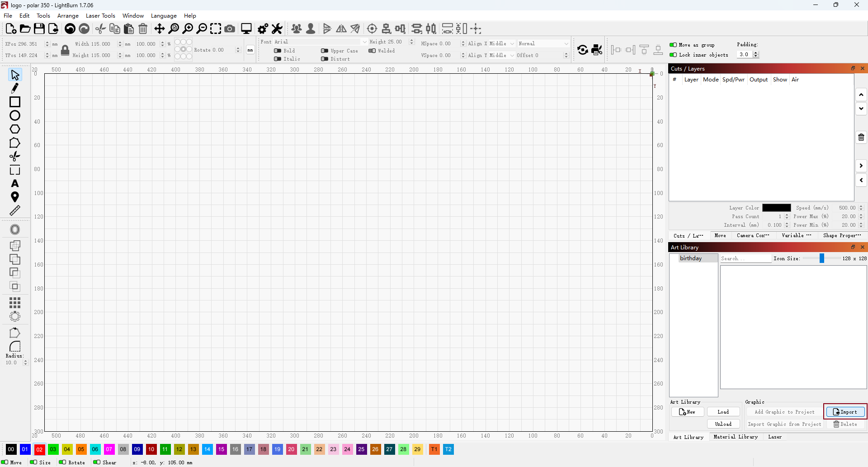868x467 pixels.
Task: Click the Import graphic button
Action: pos(845,412)
